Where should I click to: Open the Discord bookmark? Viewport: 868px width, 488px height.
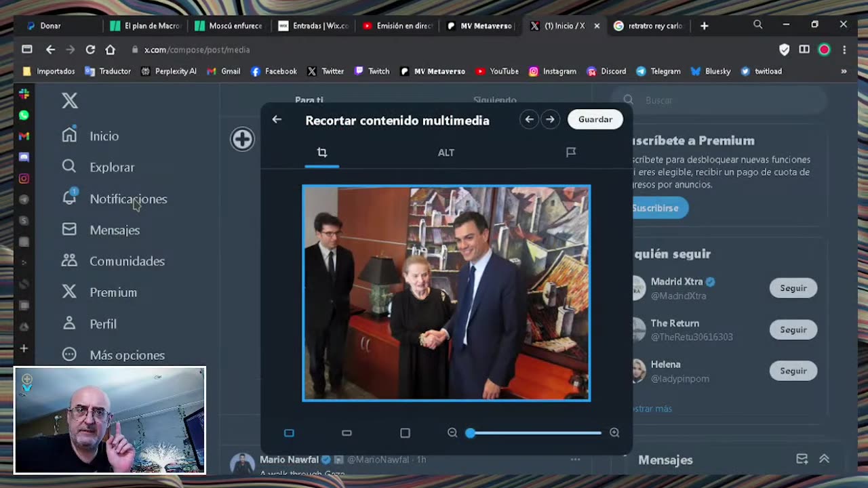click(x=606, y=71)
